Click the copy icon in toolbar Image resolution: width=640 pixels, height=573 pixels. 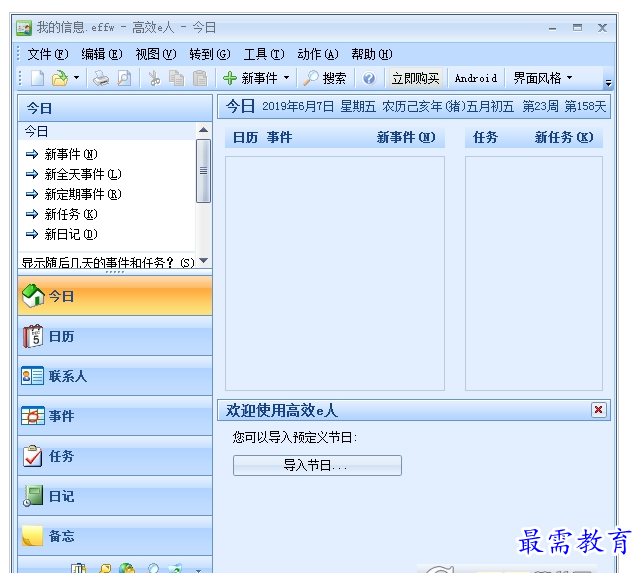pos(177,78)
